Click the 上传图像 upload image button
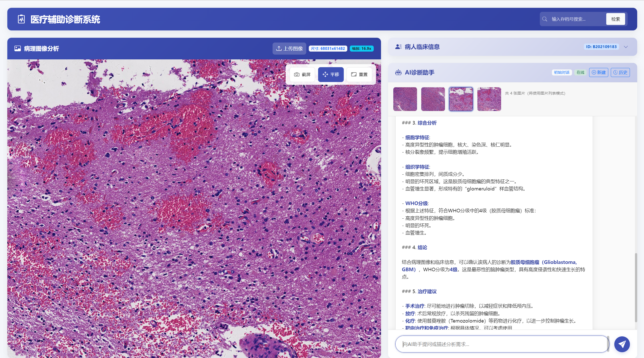 coord(289,49)
